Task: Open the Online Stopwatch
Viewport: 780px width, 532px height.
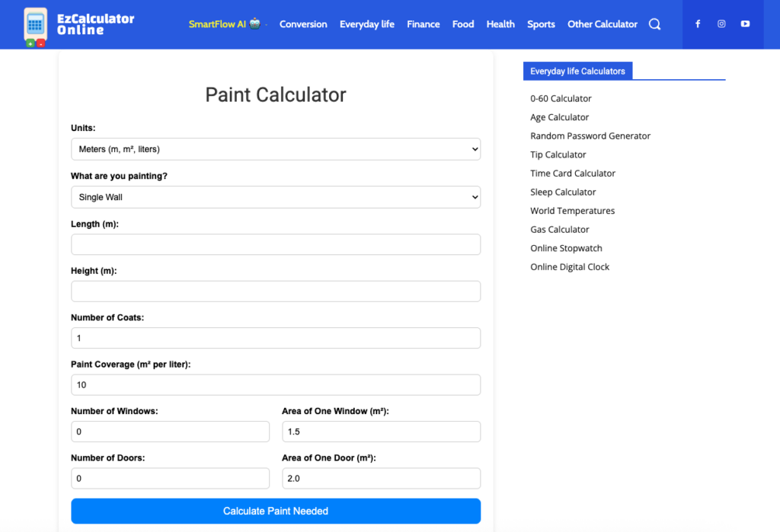Action: coord(566,247)
